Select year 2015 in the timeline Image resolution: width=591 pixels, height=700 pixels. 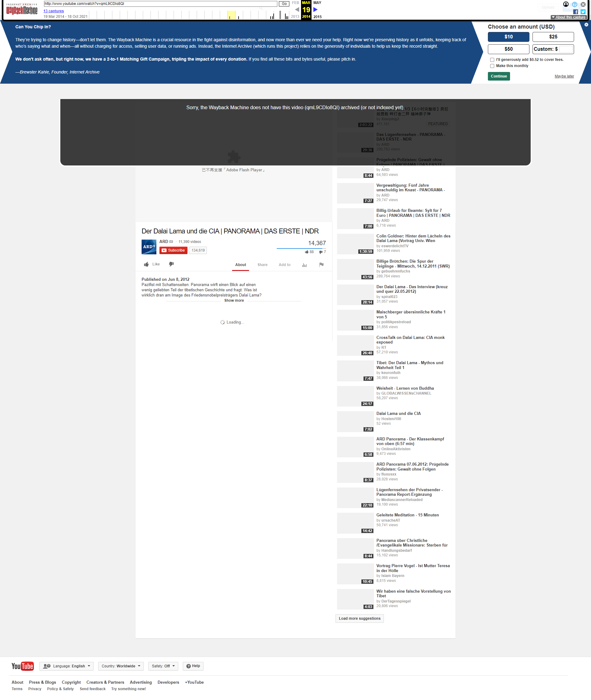click(x=317, y=17)
